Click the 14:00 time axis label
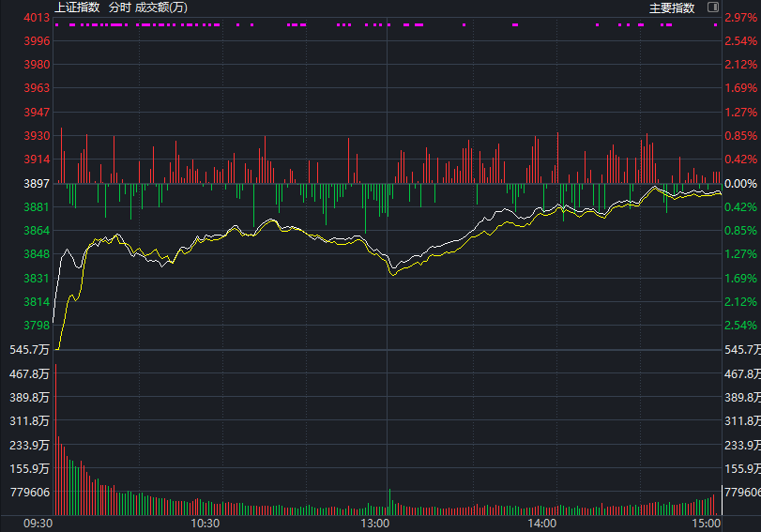 pyautogui.click(x=542, y=523)
